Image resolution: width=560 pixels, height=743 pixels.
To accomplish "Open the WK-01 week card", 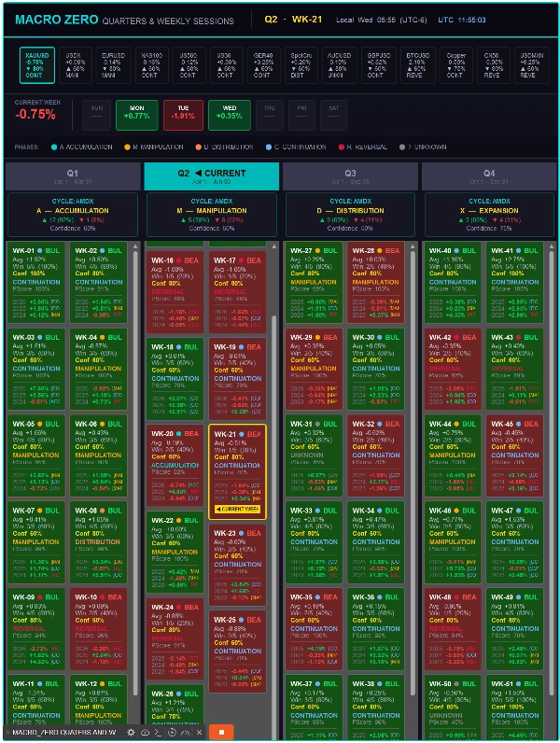I will point(36,283).
